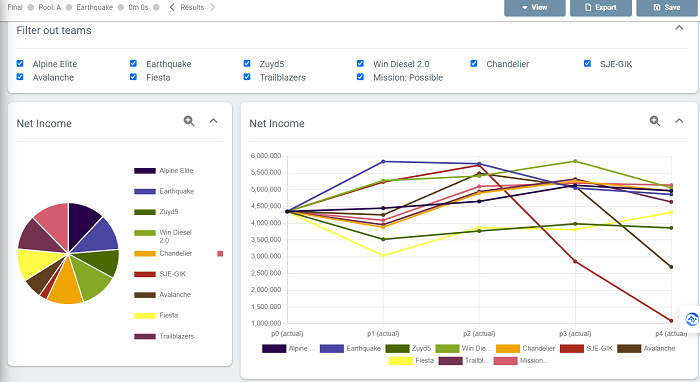This screenshot has width=700, height=382.
Task: Go to next Results page arrow
Action: click(212, 7)
